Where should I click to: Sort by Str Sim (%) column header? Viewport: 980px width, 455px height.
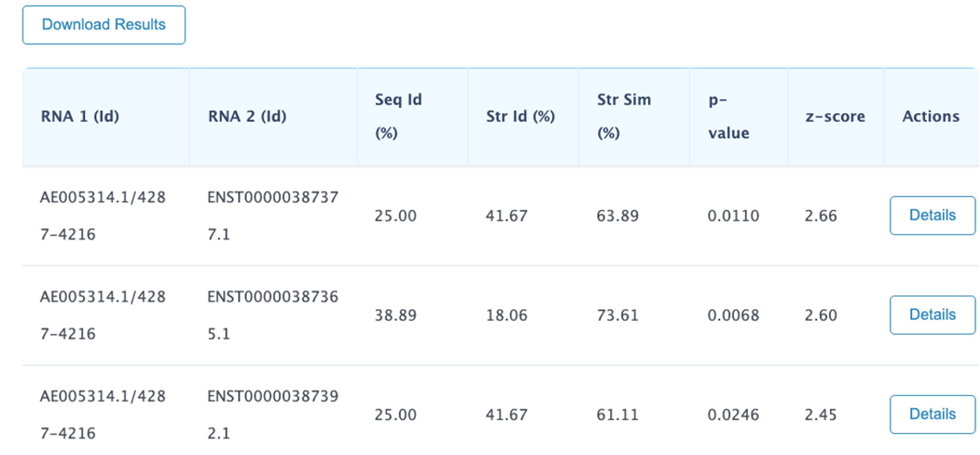click(624, 116)
